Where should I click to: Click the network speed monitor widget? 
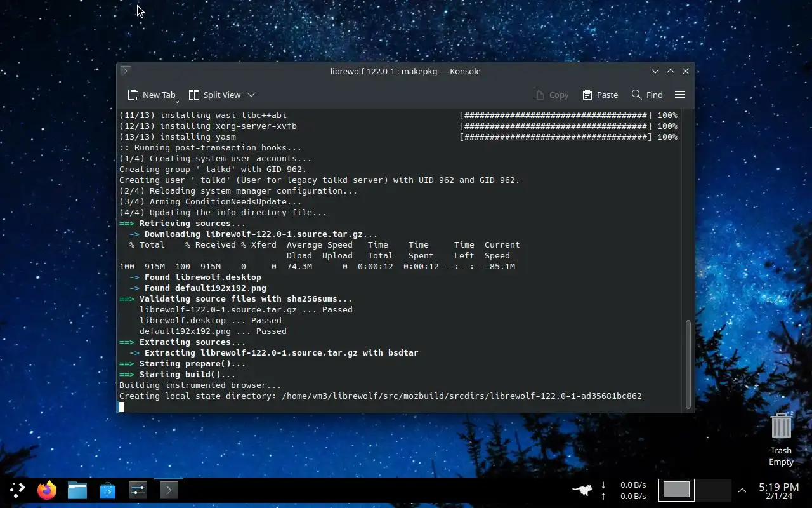click(623, 490)
